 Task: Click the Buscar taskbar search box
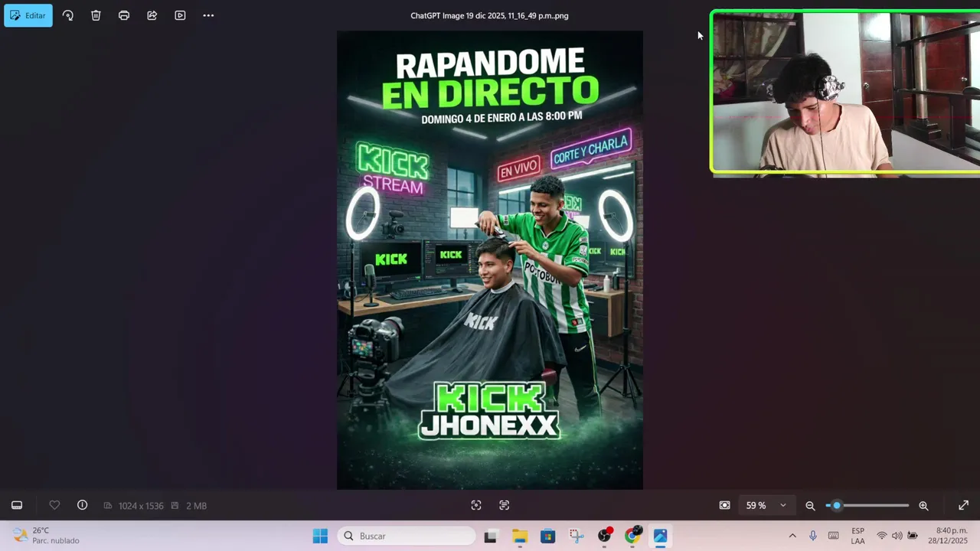[405, 536]
